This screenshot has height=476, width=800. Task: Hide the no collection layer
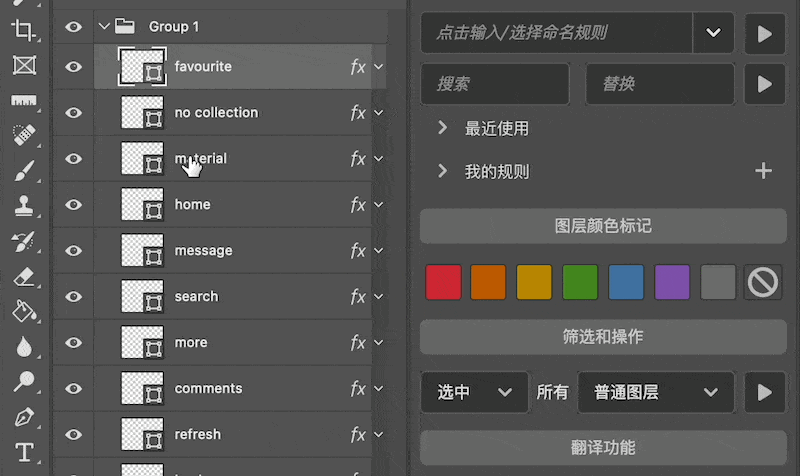click(x=73, y=113)
